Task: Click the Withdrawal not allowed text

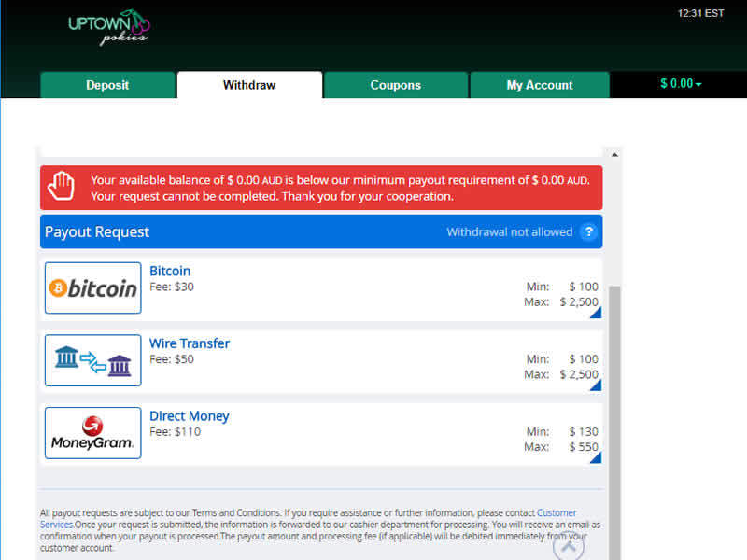Action: tap(509, 231)
